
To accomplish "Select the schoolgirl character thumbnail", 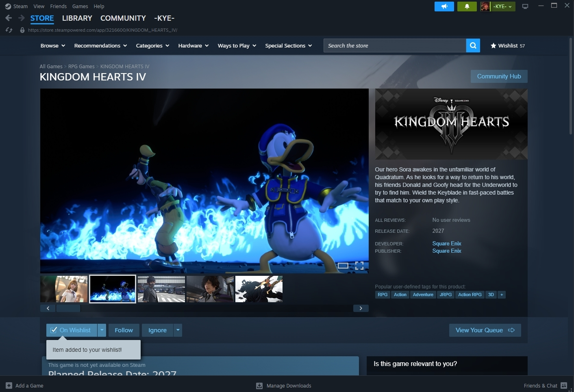I will tap(64, 289).
